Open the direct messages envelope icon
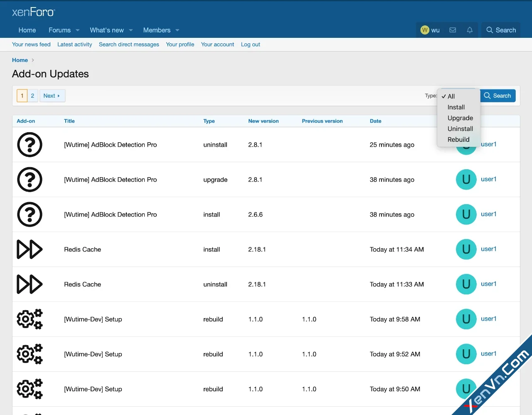This screenshot has width=532, height=415. tap(453, 30)
